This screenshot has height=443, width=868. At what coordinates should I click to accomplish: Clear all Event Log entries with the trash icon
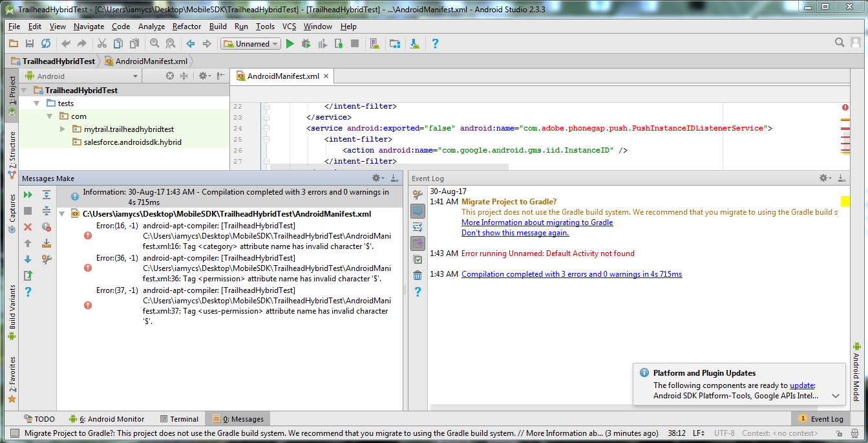(418, 276)
